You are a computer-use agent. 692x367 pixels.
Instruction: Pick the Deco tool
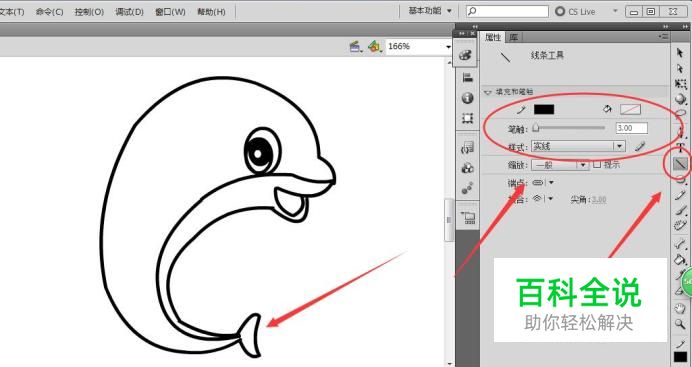click(680, 226)
